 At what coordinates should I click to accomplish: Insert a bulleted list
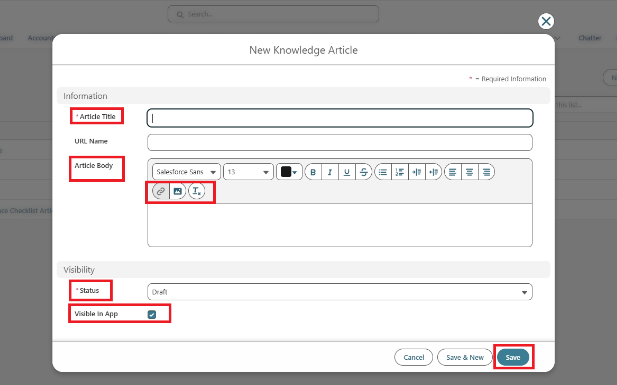point(383,172)
